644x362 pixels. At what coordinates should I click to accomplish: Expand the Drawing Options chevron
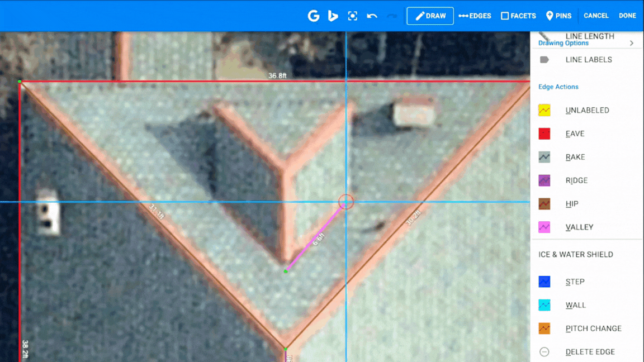coord(632,43)
